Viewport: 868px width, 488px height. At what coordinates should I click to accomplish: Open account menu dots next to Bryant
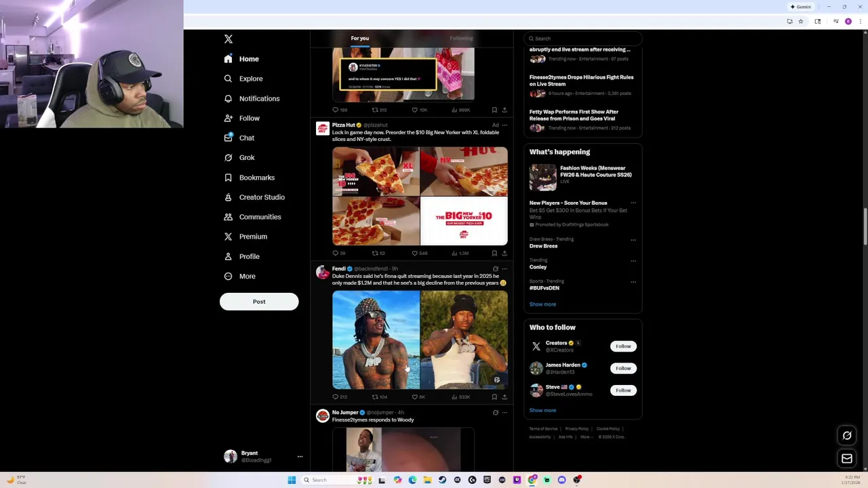click(x=300, y=457)
